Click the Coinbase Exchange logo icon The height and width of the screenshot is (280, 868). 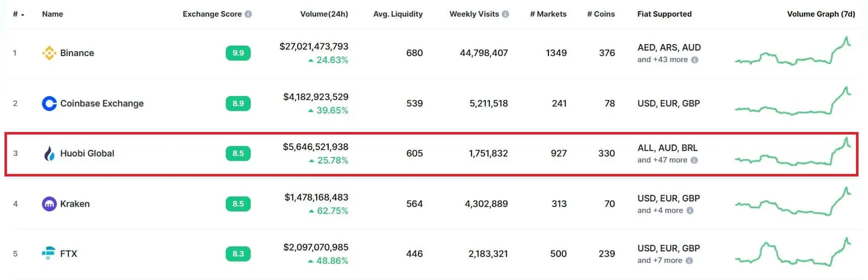click(x=49, y=103)
